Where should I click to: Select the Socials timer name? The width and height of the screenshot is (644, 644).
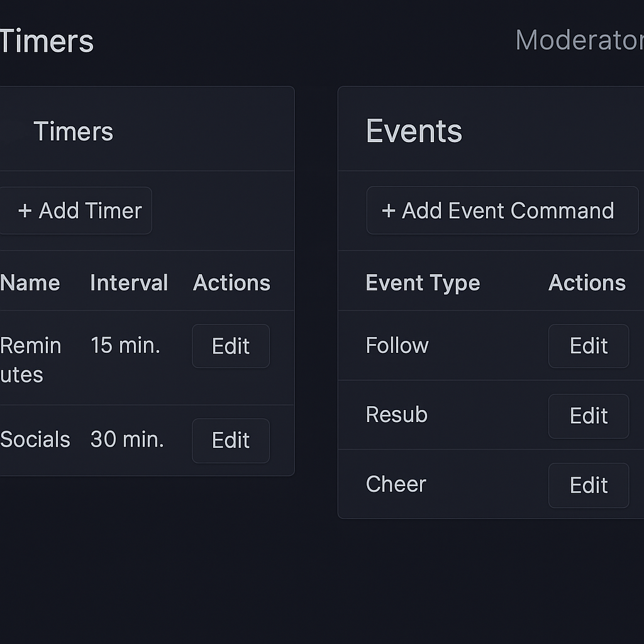[x=35, y=439]
